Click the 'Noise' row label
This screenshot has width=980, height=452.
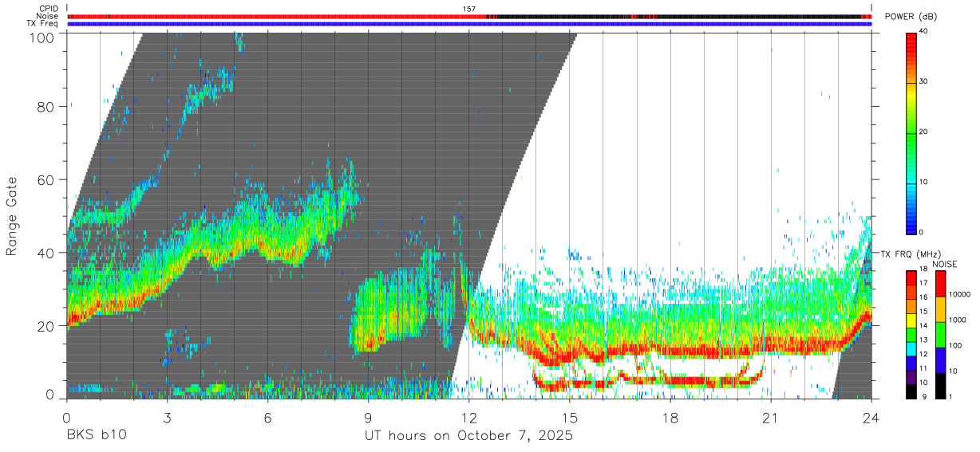pos(47,16)
